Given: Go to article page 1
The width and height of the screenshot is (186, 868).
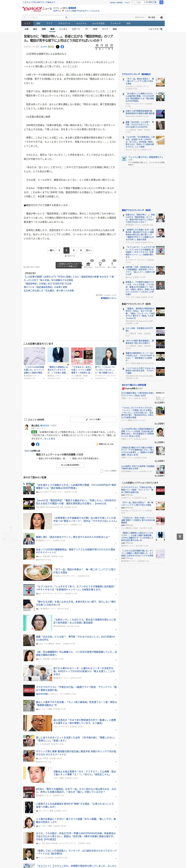Looking at the screenshot, I should click(59, 250).
